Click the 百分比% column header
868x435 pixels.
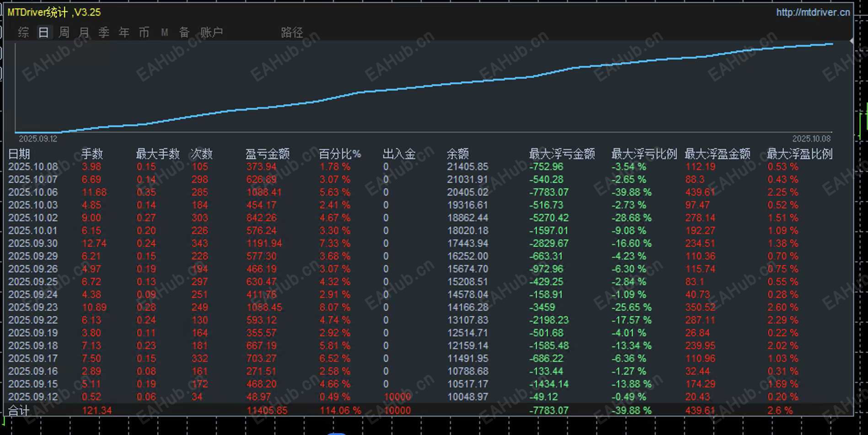coord(340,154)
